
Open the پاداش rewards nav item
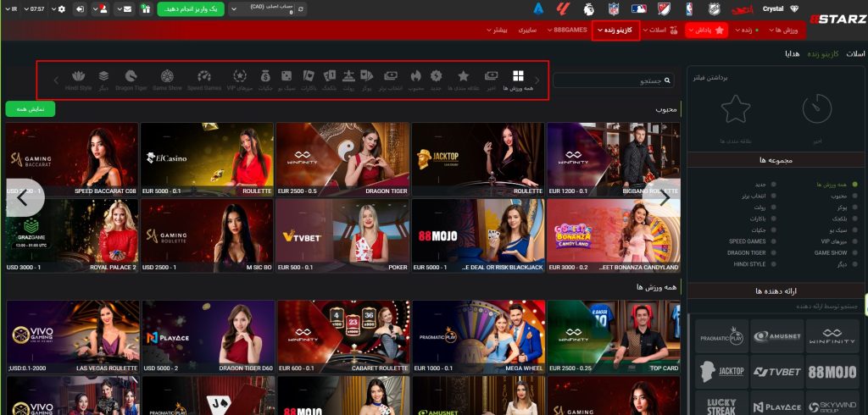pyautogui.click(x=707, y=30)
